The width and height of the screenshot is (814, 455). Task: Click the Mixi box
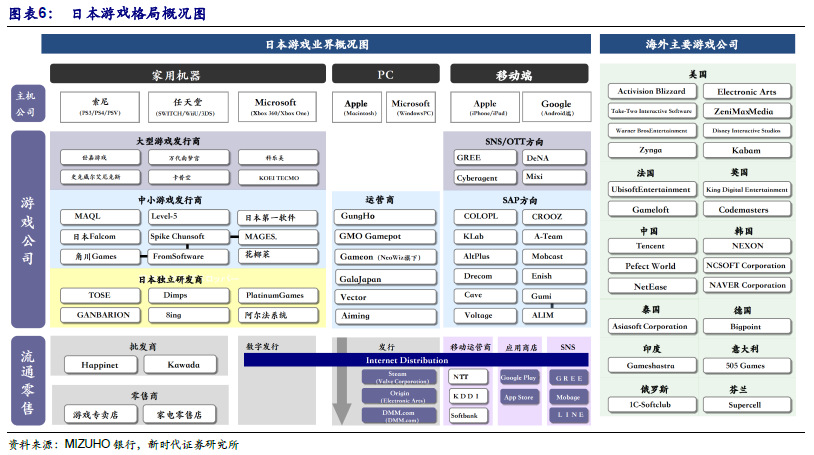(554, 177)
